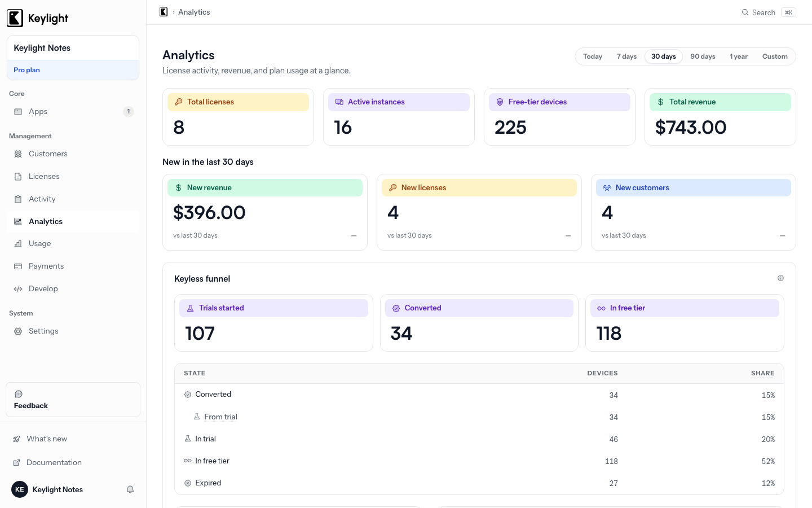Click the DEVICES column header
812x508 pixels.
[x=602, y=374]
